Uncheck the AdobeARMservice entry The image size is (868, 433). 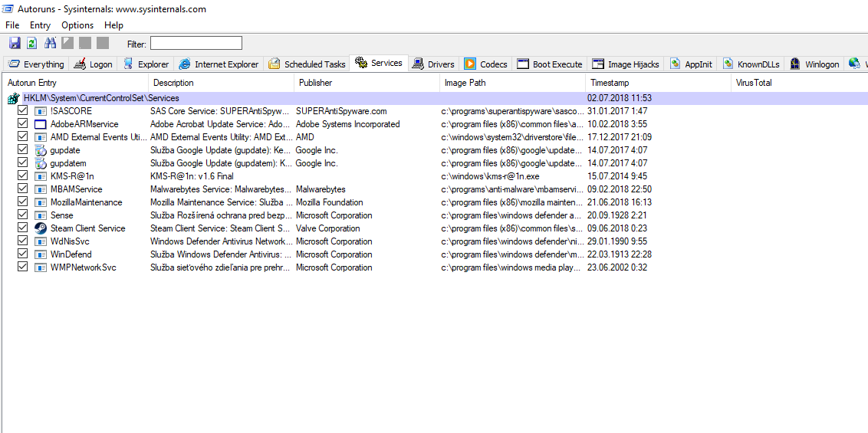[x=23, y=124]
